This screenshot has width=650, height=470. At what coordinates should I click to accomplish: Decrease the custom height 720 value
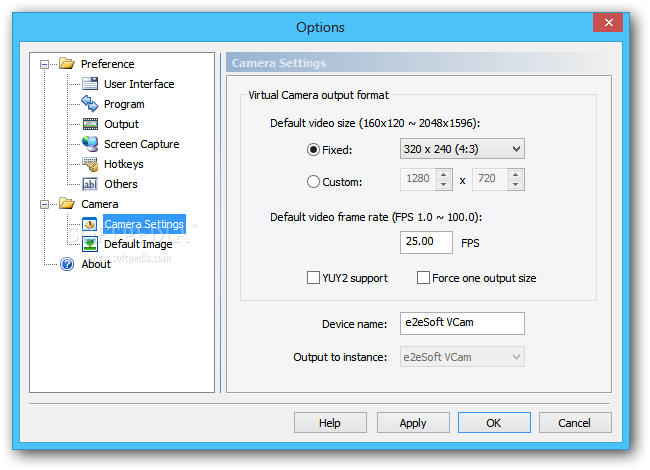click(515, 184)
